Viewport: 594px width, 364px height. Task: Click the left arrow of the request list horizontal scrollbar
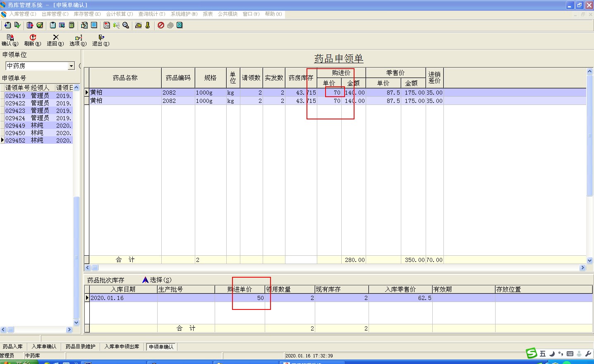(x=3, y=330)
